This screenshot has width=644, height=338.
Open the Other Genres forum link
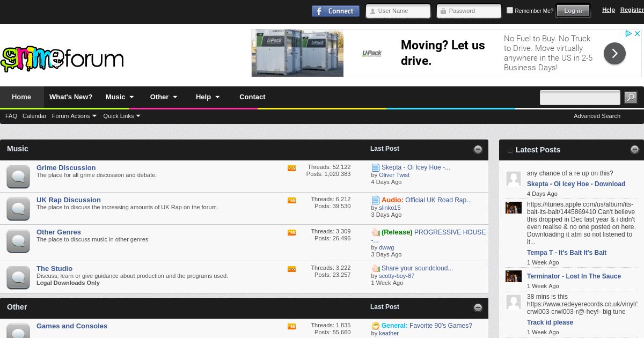tap(58, 232)
